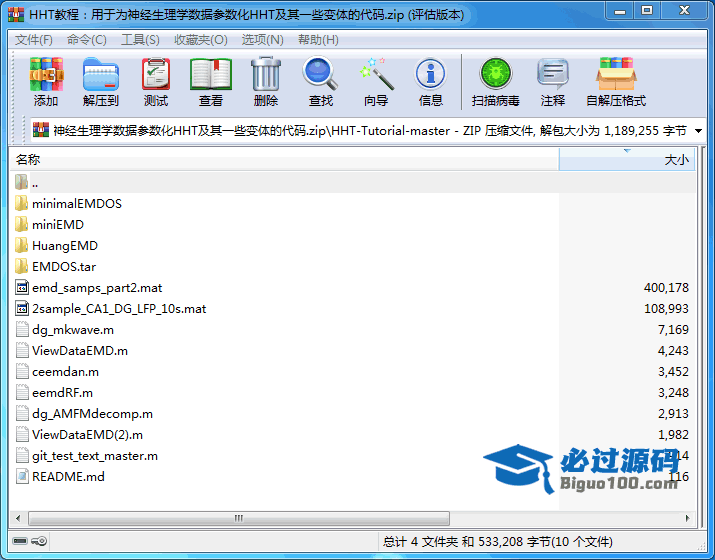The image size is (715, 560).
Task: Open the Favorites (收藏夹) menu
Action: pos(201,40)
